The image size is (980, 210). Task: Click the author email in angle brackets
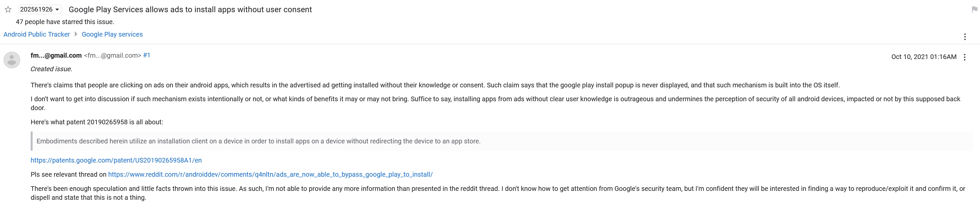tap(113, 55)
